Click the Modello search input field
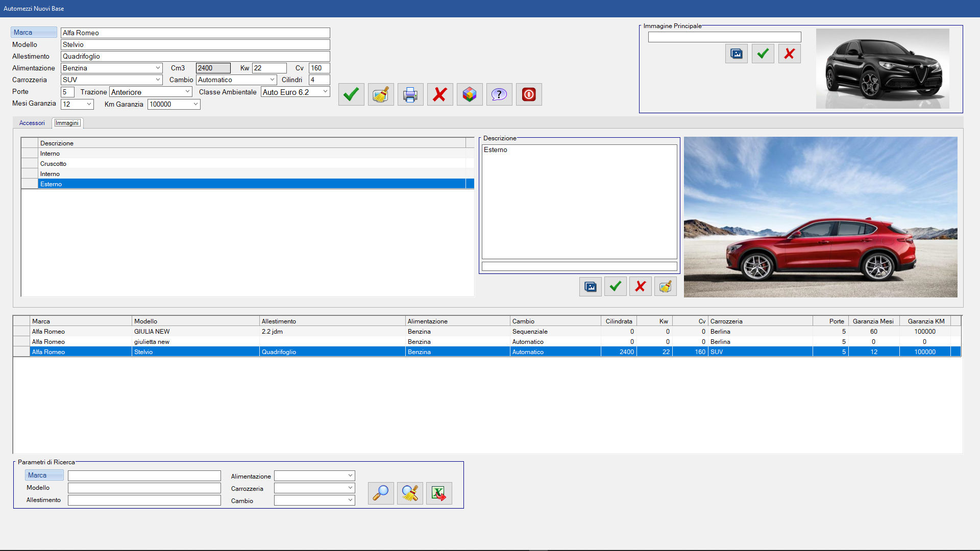The image size is (980, 551). coord(144,488)
